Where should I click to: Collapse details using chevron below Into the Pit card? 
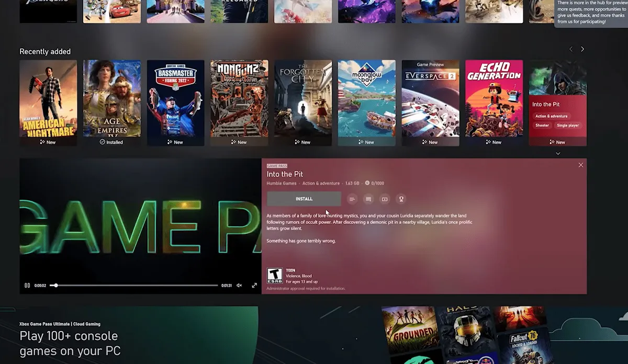tap(558, 153)
